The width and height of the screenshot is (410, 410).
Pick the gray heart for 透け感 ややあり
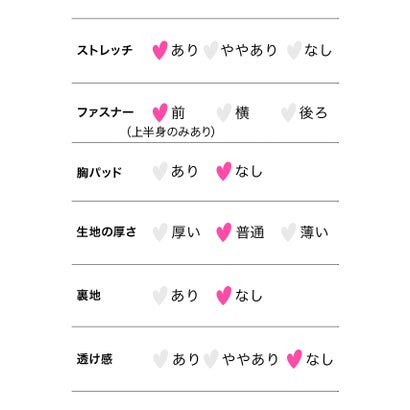(x=211, y=359)
